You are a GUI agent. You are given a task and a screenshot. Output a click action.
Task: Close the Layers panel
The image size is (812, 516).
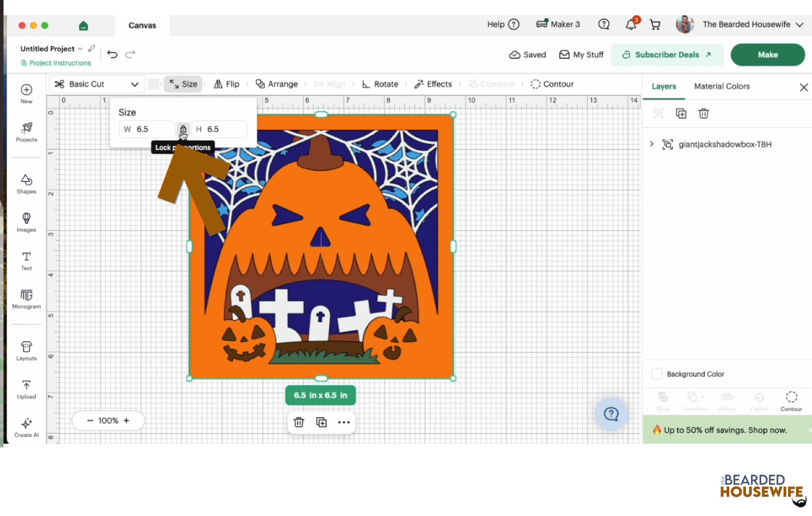click(804, 87)
